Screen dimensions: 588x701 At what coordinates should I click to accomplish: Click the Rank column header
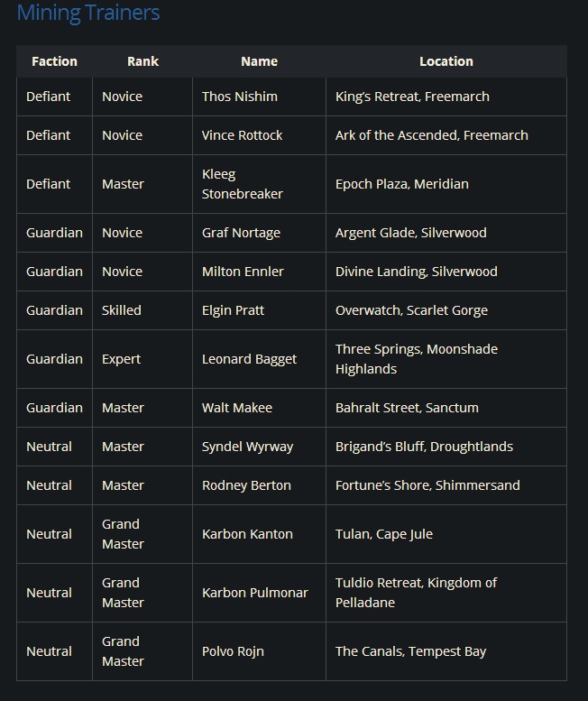click(x=142, y=61)
